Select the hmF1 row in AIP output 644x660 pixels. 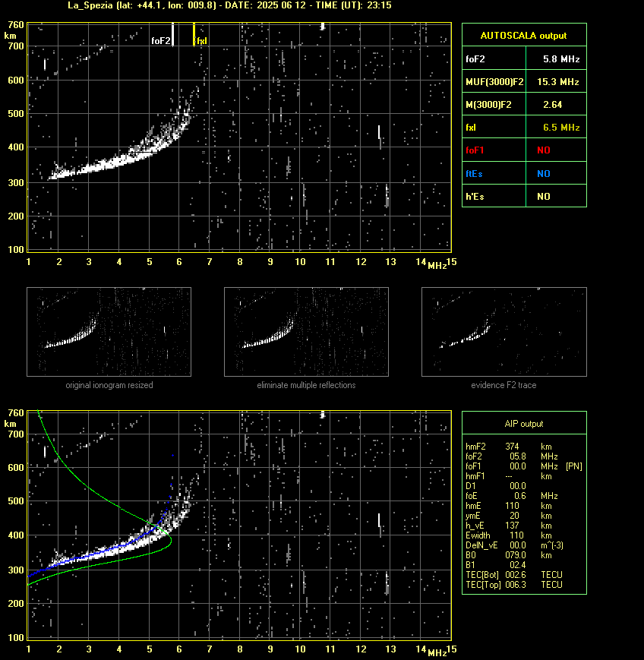click(509, 476)
